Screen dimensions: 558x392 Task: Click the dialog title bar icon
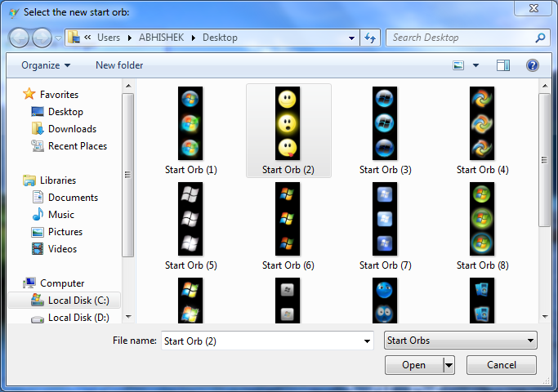tap(14, 13)
